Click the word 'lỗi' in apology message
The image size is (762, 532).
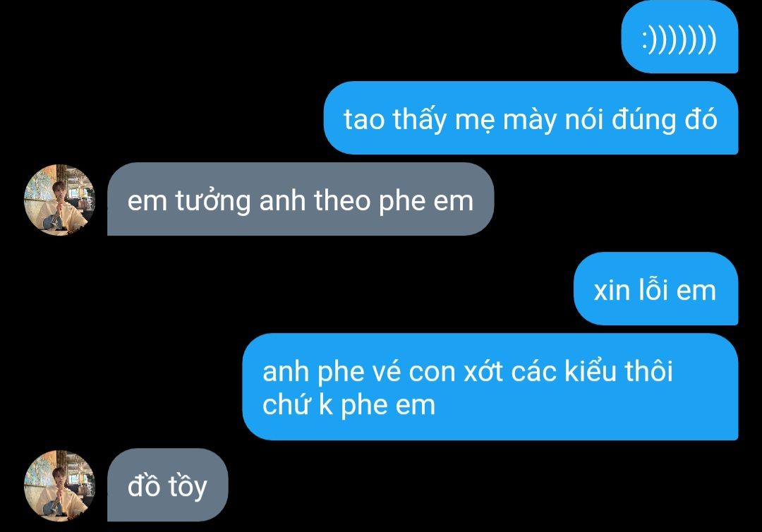pos(652,289)
